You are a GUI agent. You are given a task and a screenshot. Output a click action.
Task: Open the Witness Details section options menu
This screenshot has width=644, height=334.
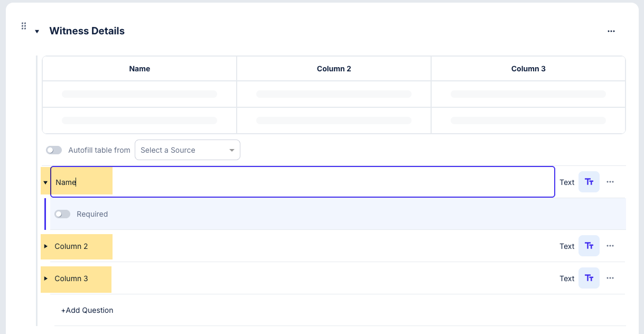coord(611,31)
